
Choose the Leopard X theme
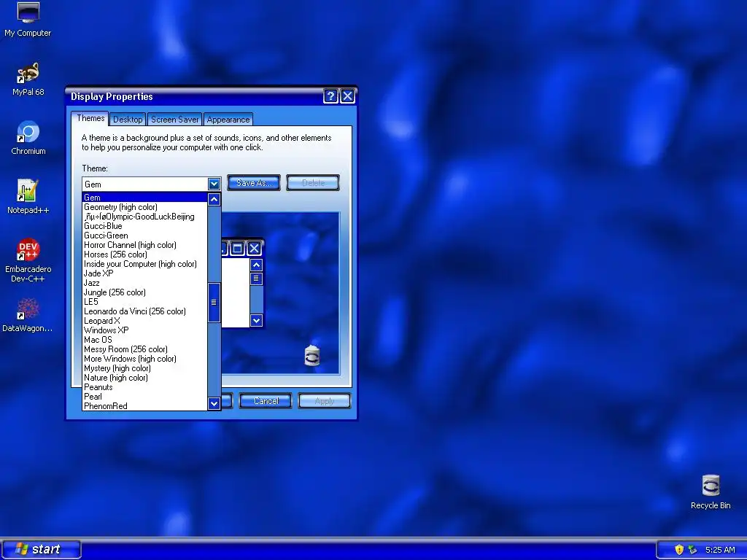145,321
